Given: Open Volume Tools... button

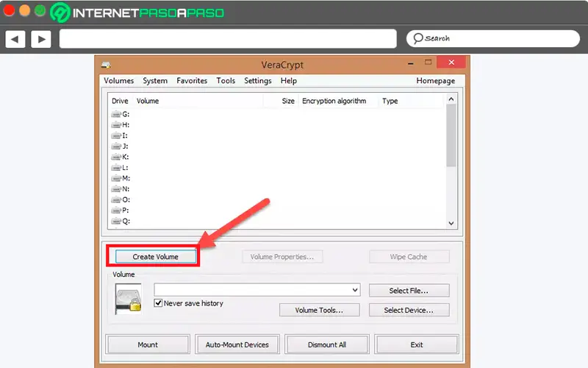Looking at the screenshot, I should pos(320,310).
